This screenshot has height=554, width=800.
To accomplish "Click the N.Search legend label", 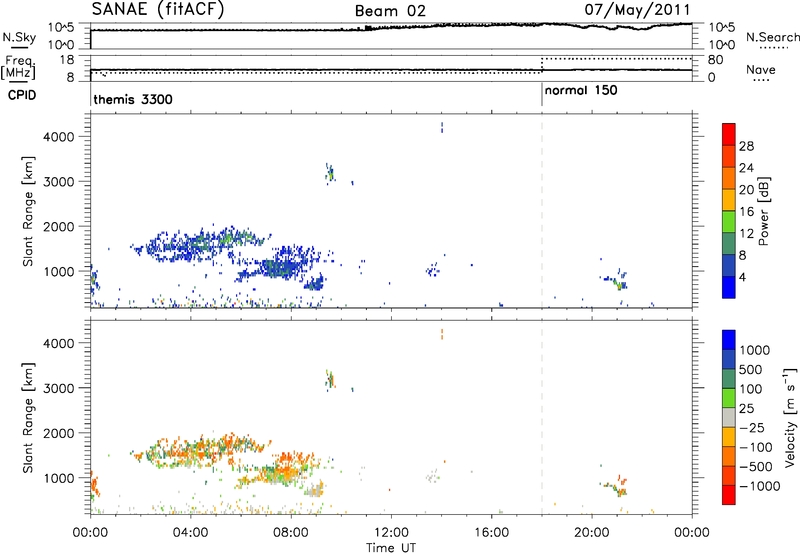I will [772, 37].
